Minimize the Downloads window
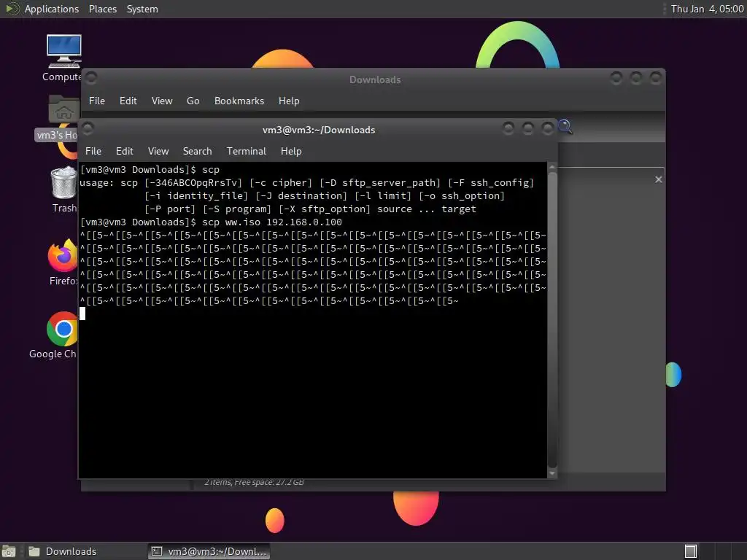The image size is (747, 560). point(616,77)
